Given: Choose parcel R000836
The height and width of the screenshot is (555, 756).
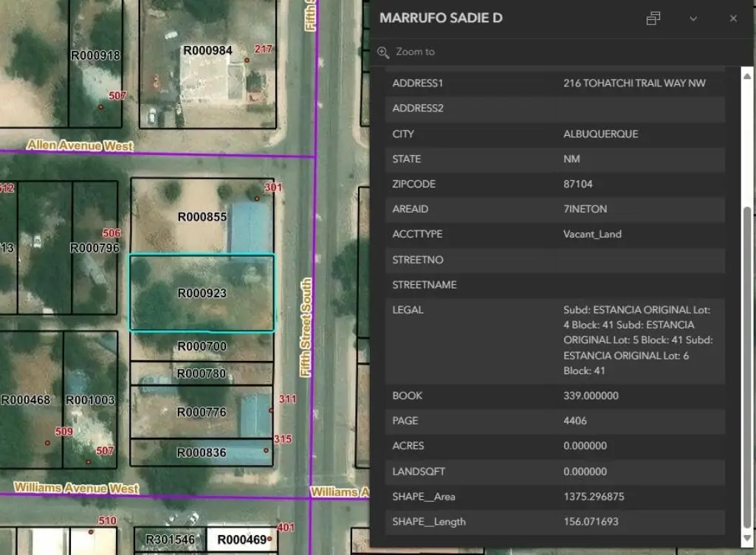Looking at the screenshot, I should pyautogui.click(x=202, y=452).
